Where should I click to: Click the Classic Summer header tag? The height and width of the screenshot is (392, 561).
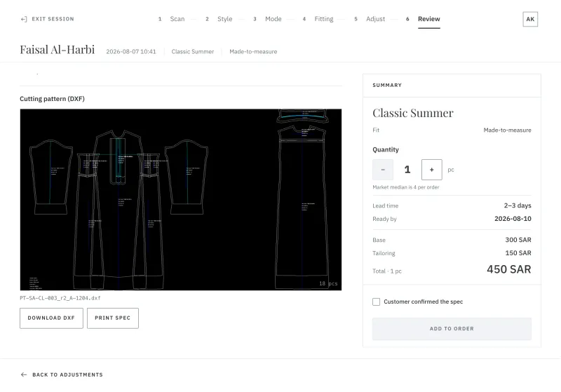point(192,51)
